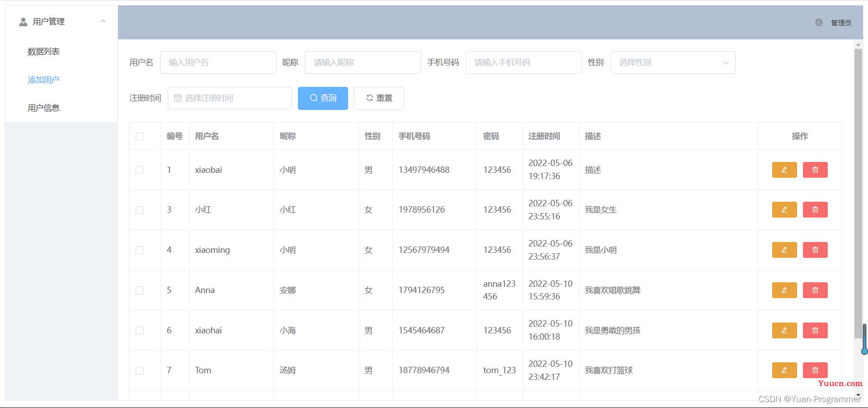Edit user xiaohai's record

coord(784,330)
